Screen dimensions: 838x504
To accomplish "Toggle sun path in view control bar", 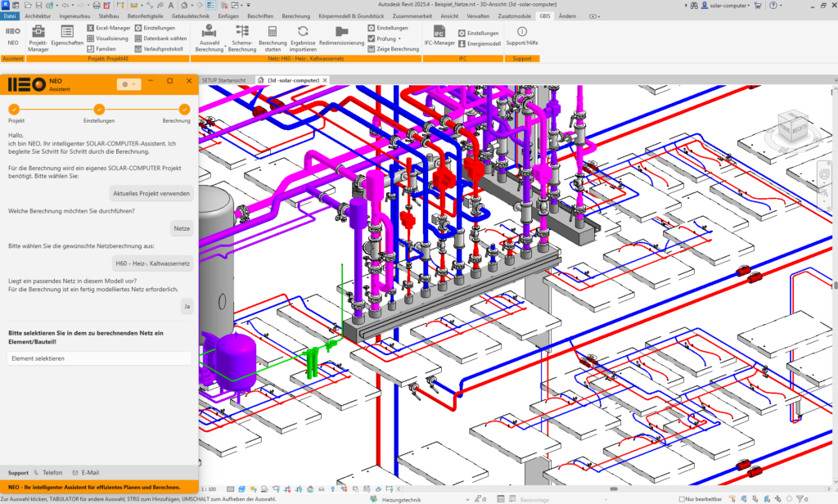I will pyautogui.click(x=253, y=489).
